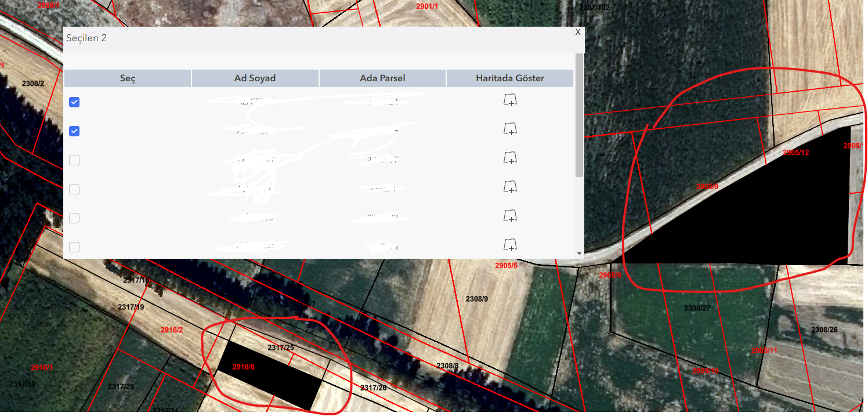Enable the third row parcel checkbox
868x416 pixels.
tap(74, 160)
